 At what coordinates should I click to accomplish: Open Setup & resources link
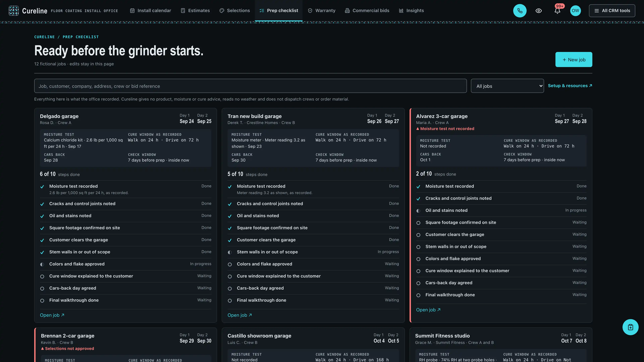[570, 86]
